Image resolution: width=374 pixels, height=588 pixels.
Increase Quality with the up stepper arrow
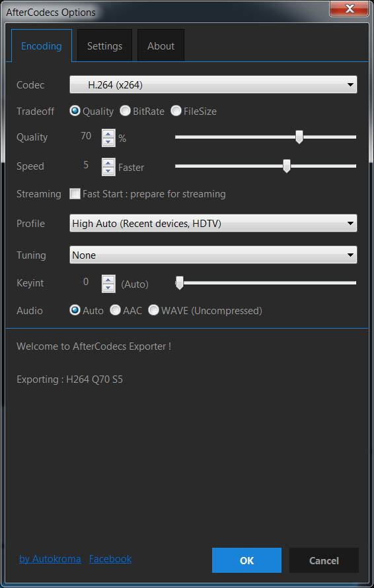(108, 133)
